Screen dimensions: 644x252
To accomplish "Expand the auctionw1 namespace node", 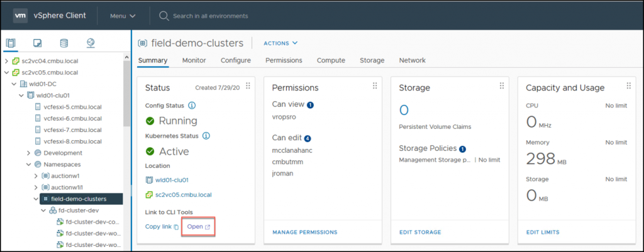I will [36, 175].
